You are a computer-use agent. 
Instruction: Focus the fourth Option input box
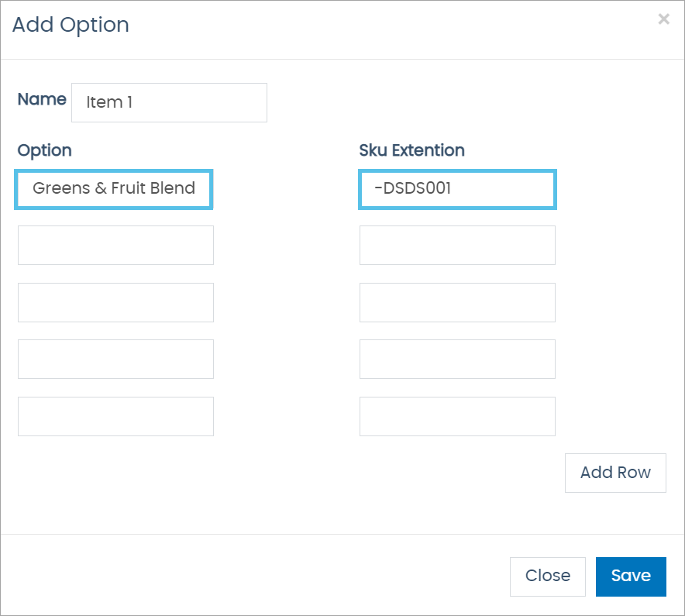(115, 359)
